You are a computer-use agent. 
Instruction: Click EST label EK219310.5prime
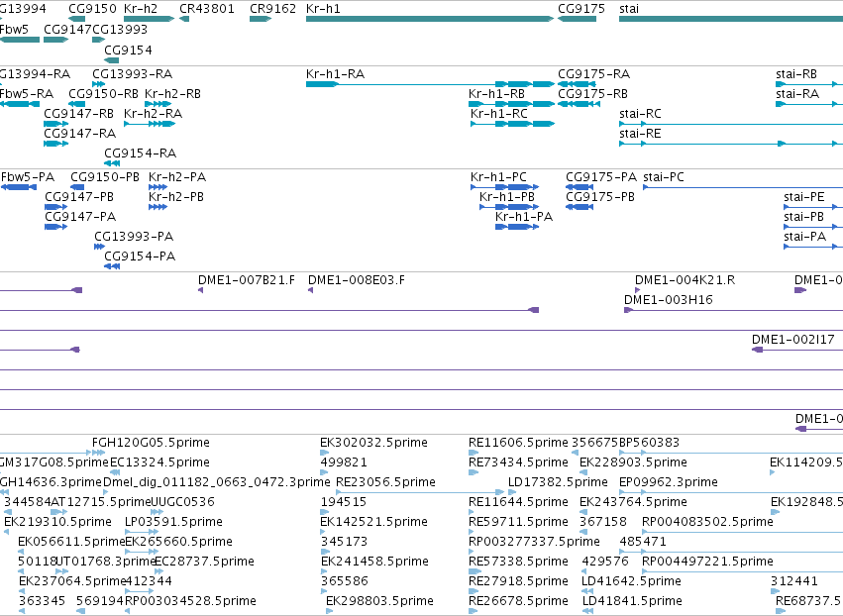(57, 522)
